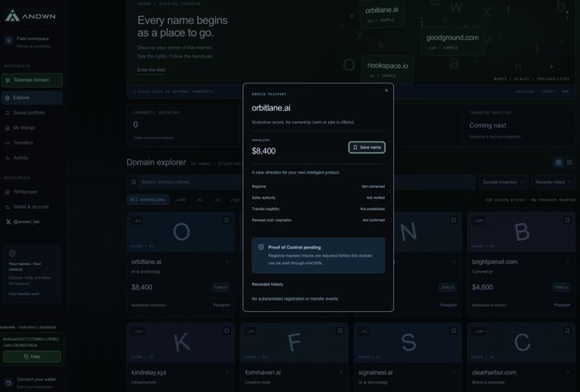Expand the signalnest.ai card chevron

454,372
